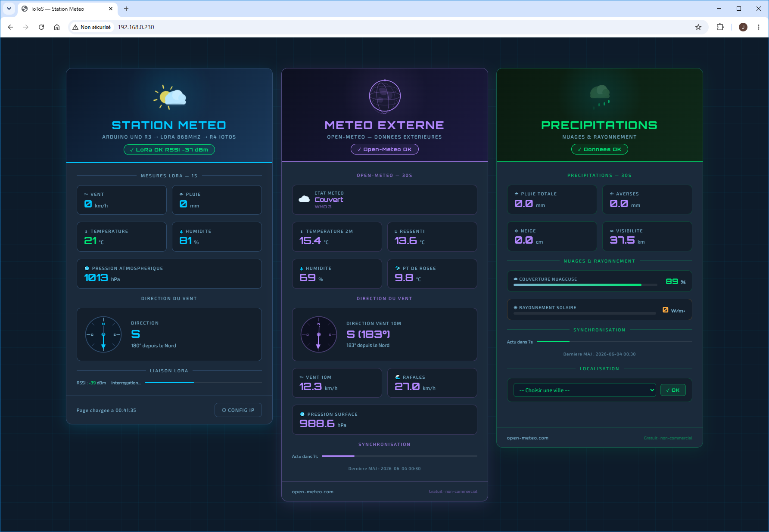Viewport: 769px width, 532px height.
Task: Click the Meteo Externe wind compass dial
Action: coord(319,334)
